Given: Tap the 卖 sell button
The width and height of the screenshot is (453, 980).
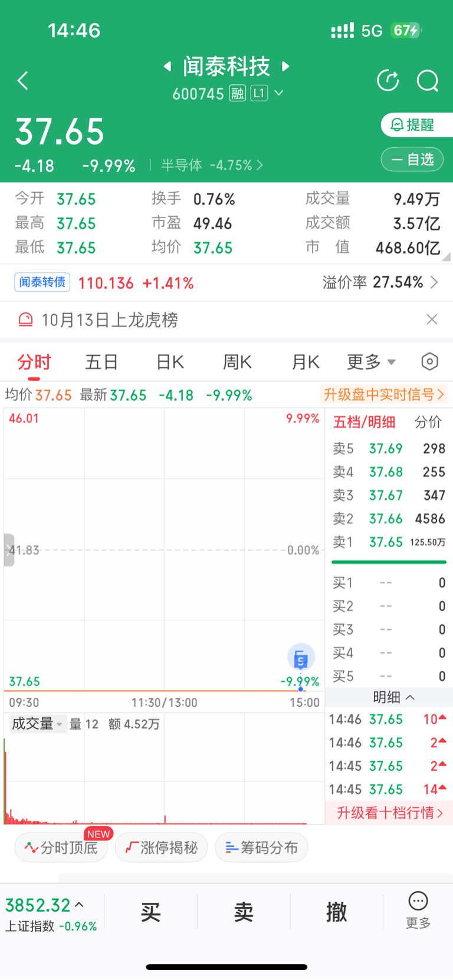Looking at the screenshot, I should coord(244,912).
